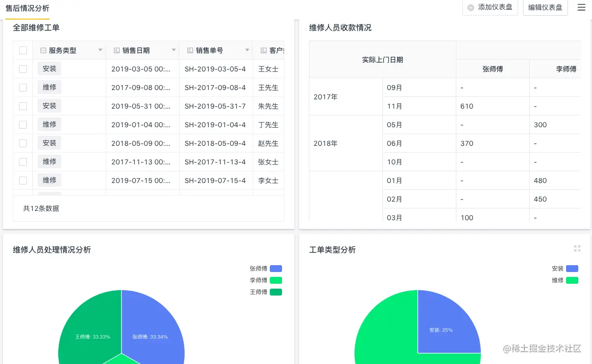Click customer name 朱先生
This screenshot has width=592, height=364.
(x=268, y=106)
